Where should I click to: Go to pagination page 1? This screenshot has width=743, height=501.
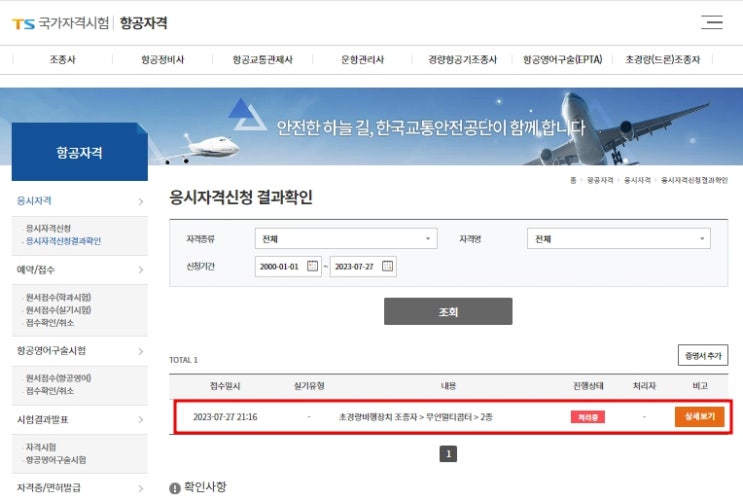[x=448, y=454]
